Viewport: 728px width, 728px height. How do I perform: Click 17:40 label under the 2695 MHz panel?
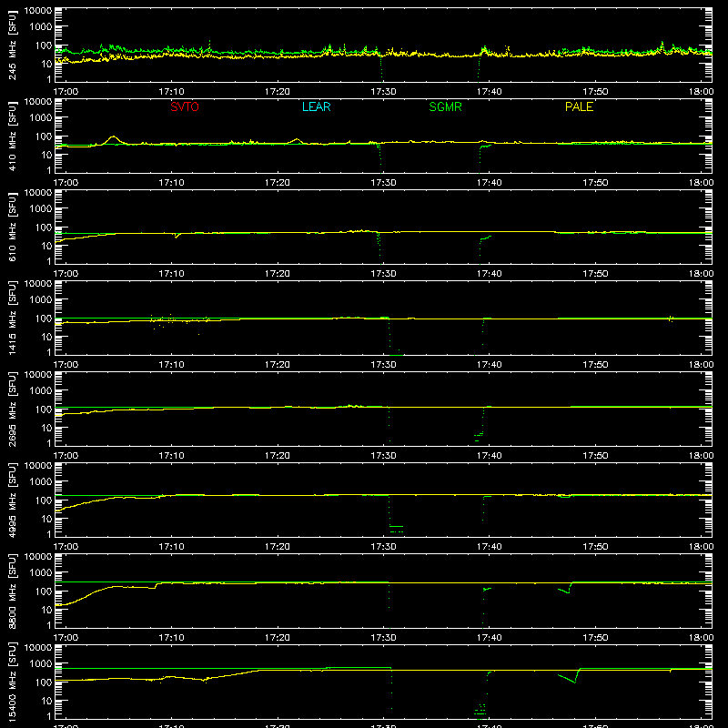pyautogui.click(x=489, y=456)
